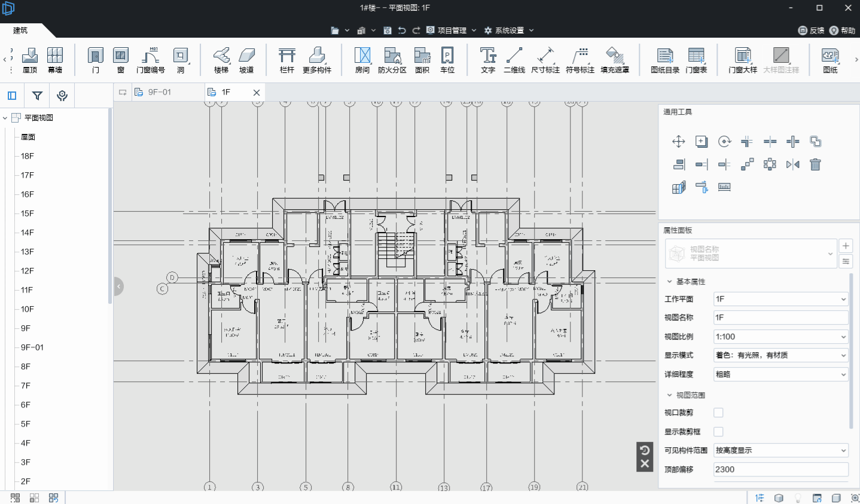Select the 屋顶 roof tool
The width and height of the screenshot is (860, 504).
[x=30, y=60]
